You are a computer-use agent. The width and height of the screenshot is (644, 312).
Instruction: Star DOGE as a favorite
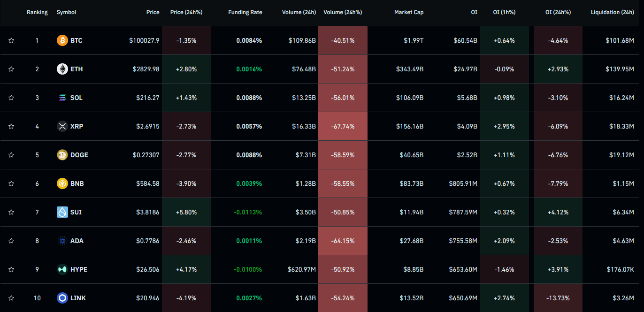tap(11, 155)
